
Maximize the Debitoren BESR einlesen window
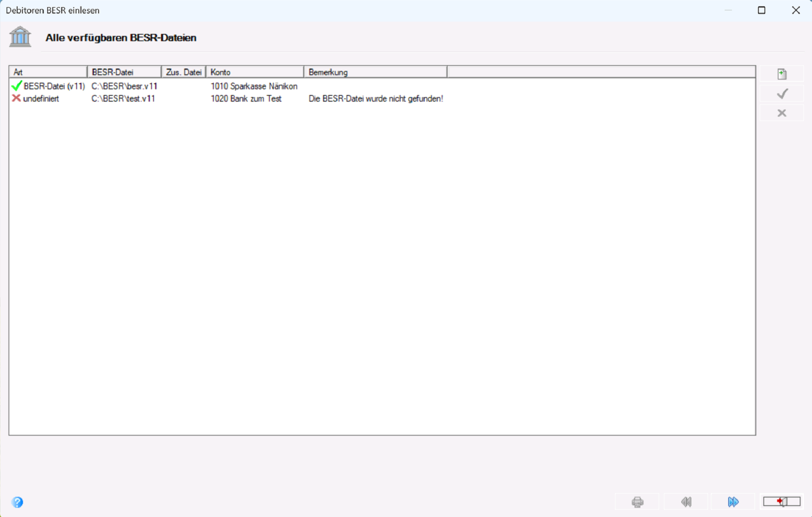[762, 10]
